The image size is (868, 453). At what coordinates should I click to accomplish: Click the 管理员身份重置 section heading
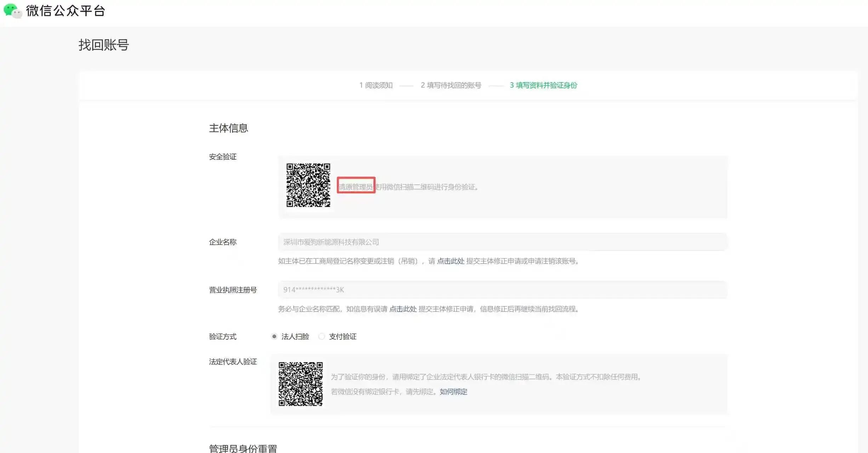click(243, 448)
